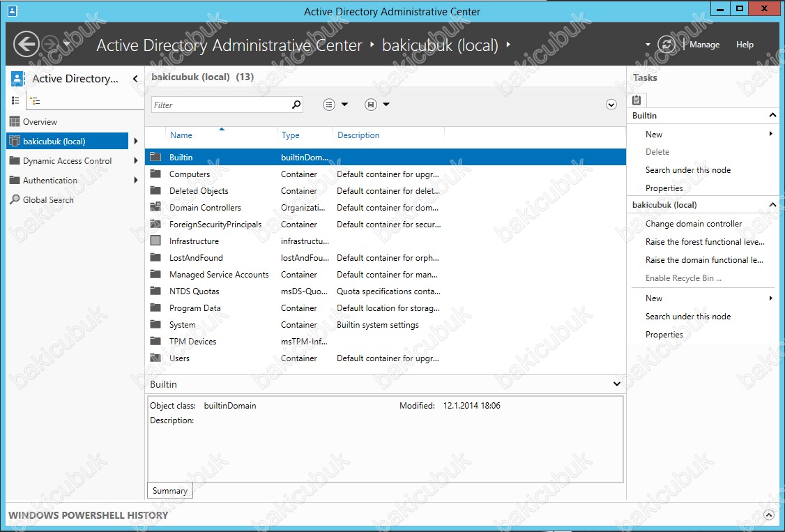Click Raise the forest functional level
The image size is (785, 532).
[x=705, y=242]
